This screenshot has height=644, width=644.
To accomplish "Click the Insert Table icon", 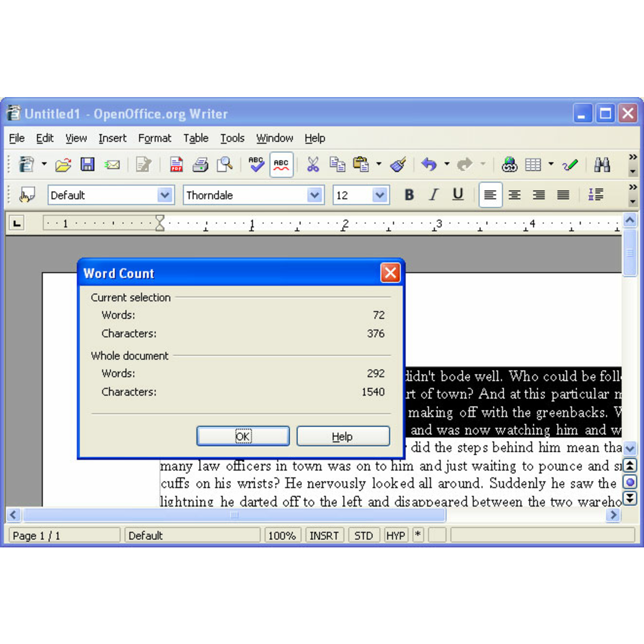I will coord(533,165).
